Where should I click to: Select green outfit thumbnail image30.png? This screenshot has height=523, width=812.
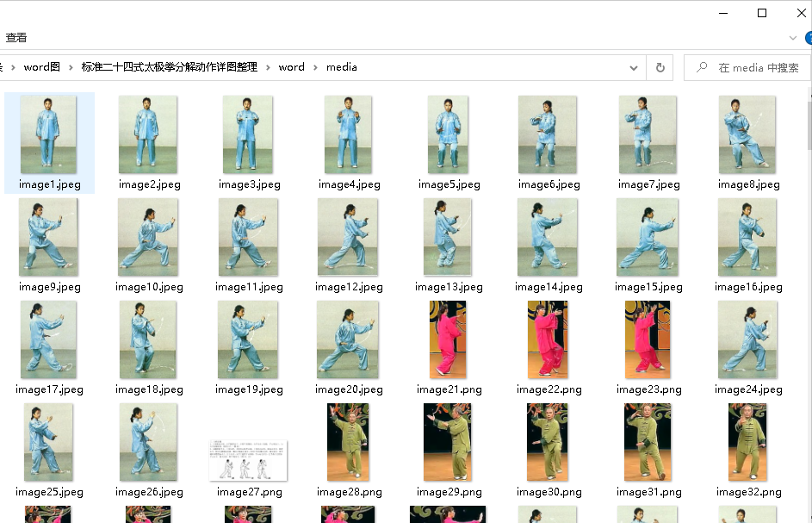(x=548, y=442)
